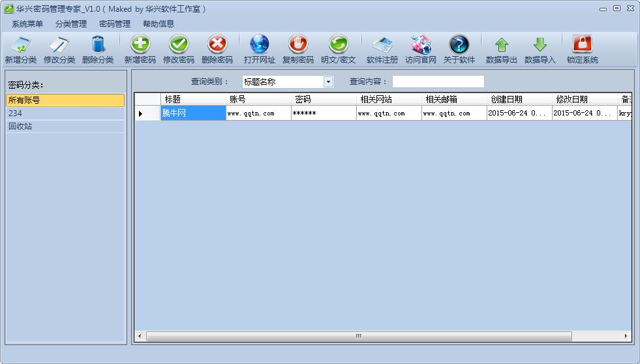Open the 系统菜单 menu
Image resolution: width=640 pixels, height=364 pixels.
pos(27,23)
